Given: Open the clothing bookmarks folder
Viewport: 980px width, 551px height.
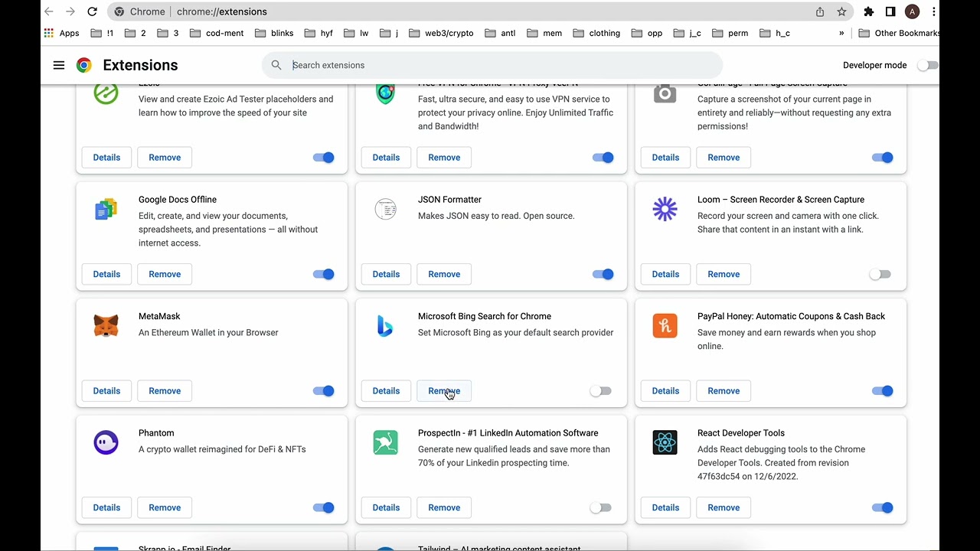Looking at the screenshot, I should [x=596, y=33].
